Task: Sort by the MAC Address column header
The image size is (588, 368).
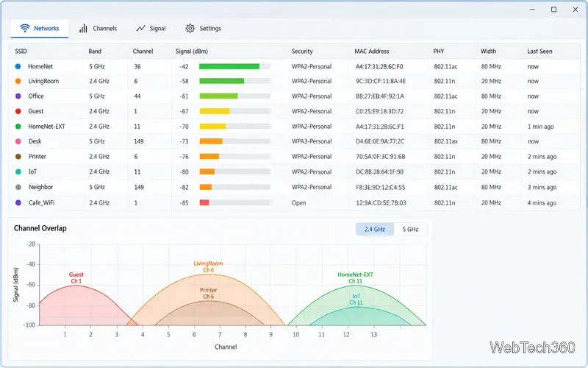Action: 372,51
